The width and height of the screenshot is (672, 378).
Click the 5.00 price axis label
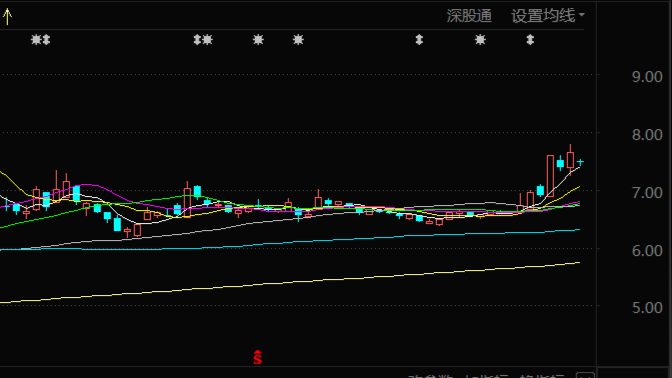coord(647,308)
